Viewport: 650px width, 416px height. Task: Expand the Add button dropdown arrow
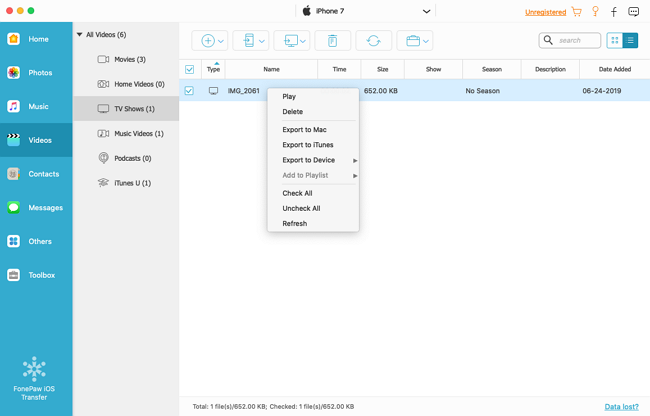(221, 41)
